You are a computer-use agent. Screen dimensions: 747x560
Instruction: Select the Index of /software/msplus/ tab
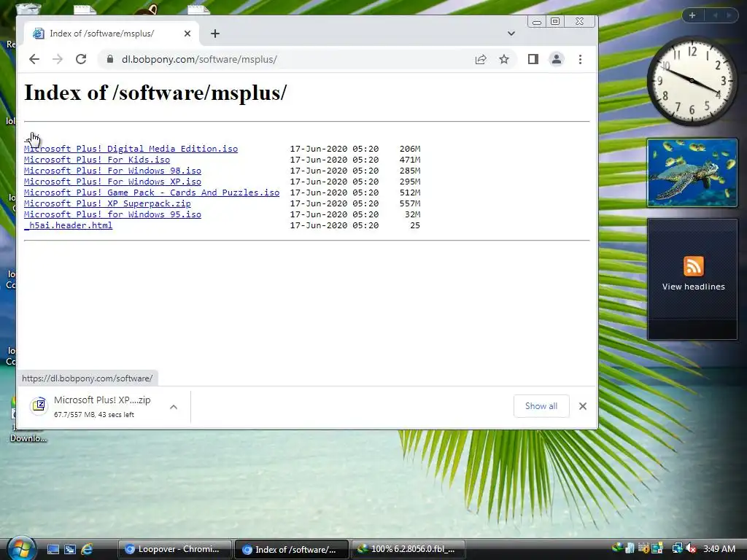coord(112,34)
